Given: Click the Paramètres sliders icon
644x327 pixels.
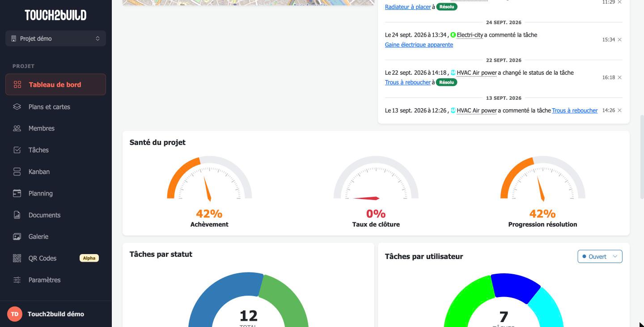Looking at the screenshot, I should point(17,280).
